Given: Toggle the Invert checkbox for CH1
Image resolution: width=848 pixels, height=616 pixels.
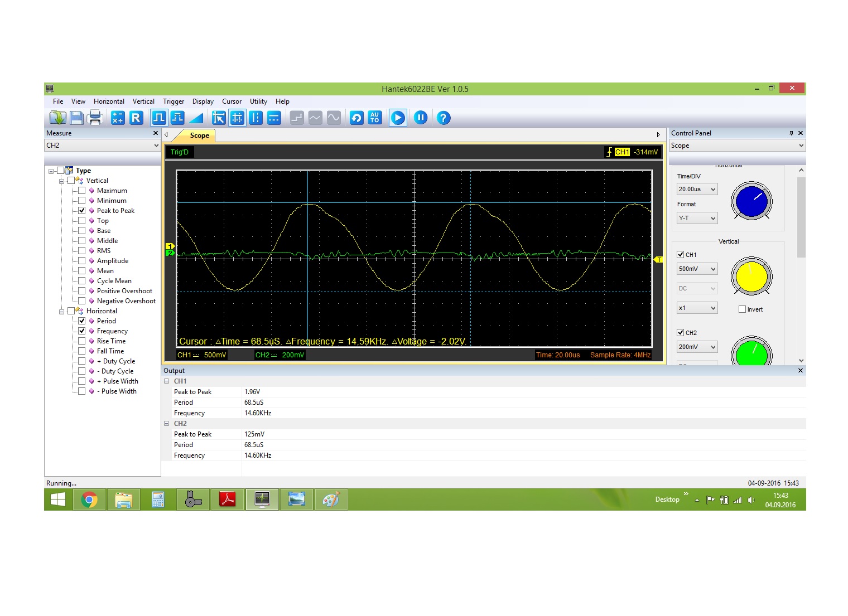Looking at the screenshot, I should [x=742, y=309].
